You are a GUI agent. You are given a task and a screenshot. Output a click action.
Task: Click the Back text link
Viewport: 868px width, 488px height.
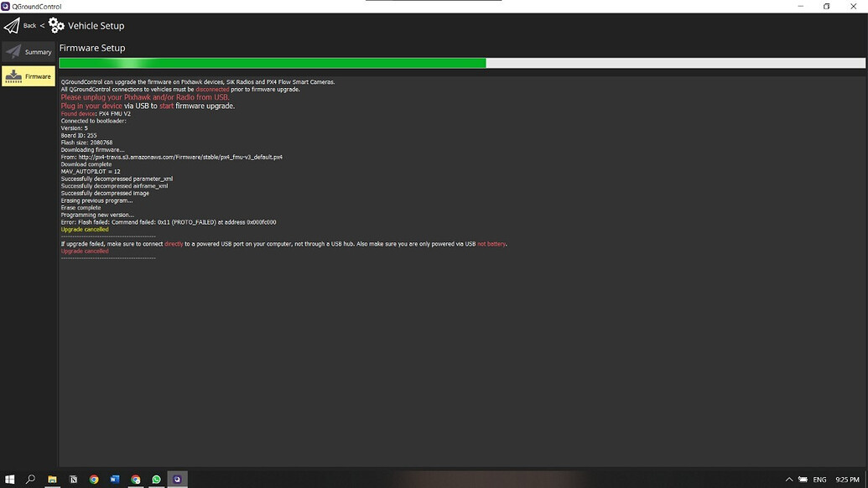coord(30,26)
